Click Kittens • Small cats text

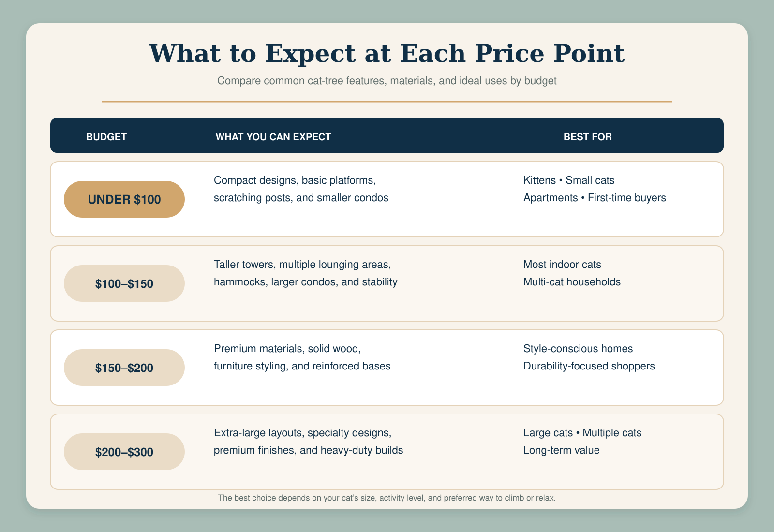click(569, 180)
